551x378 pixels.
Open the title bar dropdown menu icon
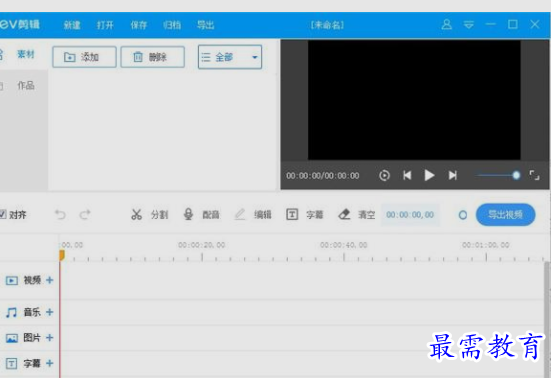(468, 25)
